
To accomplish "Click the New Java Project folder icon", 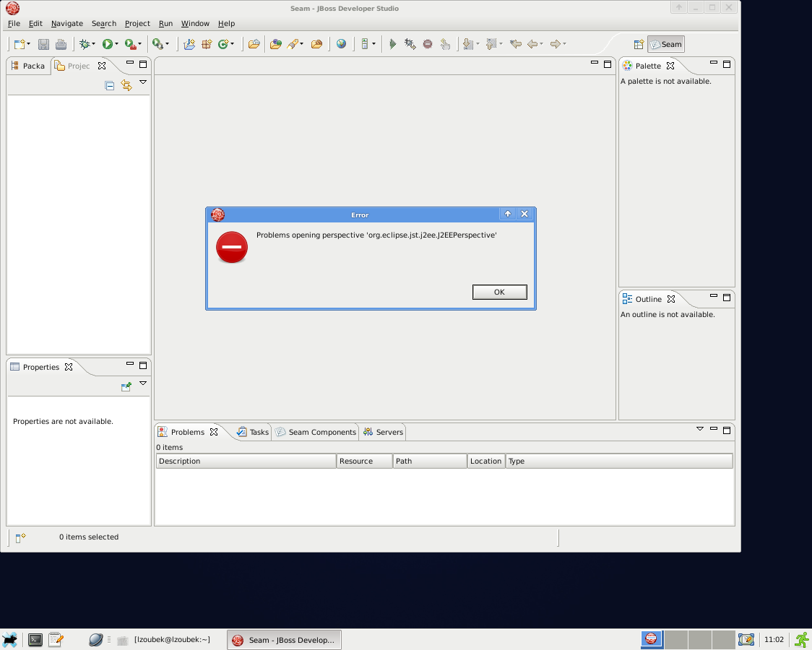I will [x=189, y=45].
